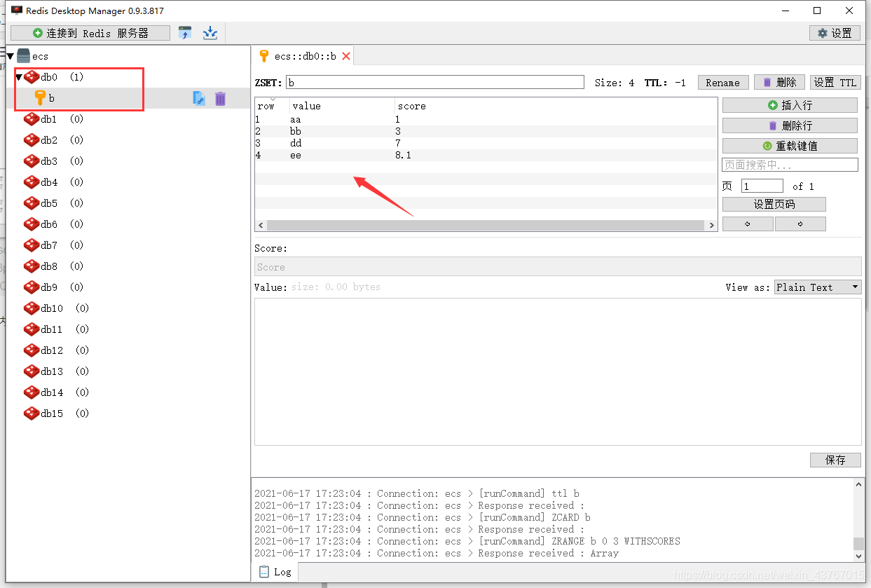Viewport: 871px width, 588px height.
Task: Select the row with value dd
Action: (486, 143)
